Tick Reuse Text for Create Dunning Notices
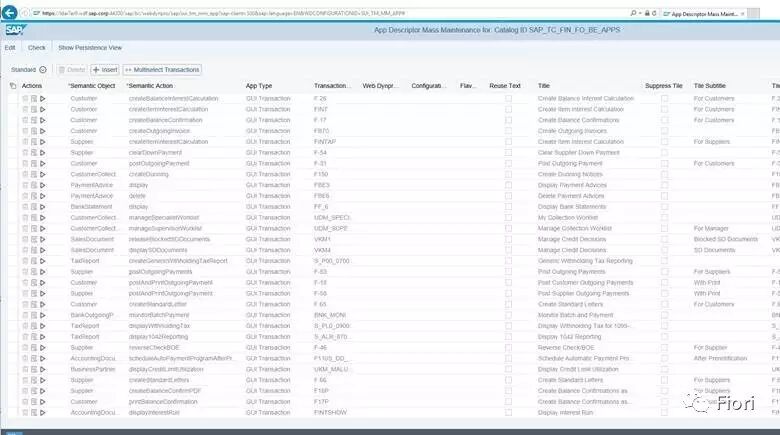The width and height of the screenshot is (780, 435). (x=508, y=174)
